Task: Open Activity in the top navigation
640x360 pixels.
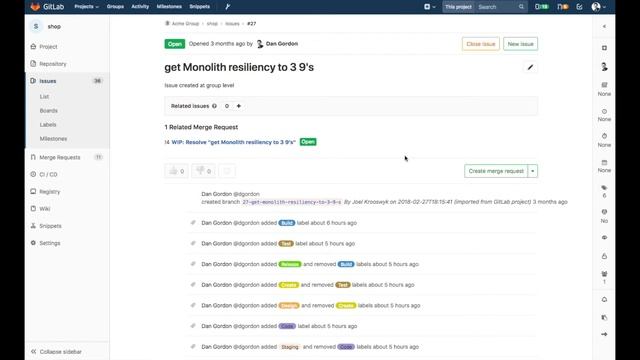Action: tap(140, 7)
